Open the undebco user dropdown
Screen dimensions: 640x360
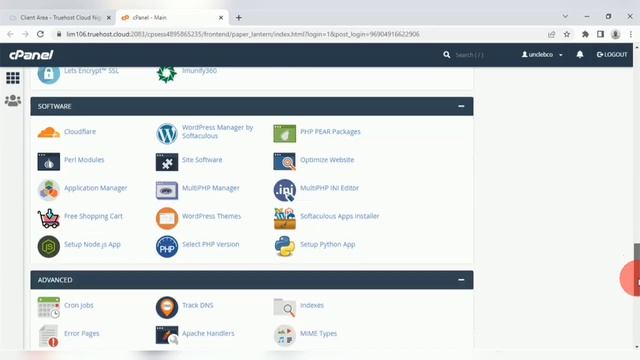[542, 54]
